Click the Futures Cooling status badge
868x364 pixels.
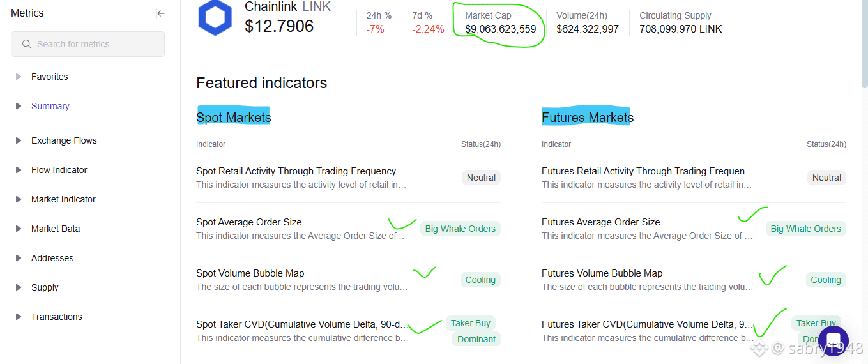click(826, 280)
